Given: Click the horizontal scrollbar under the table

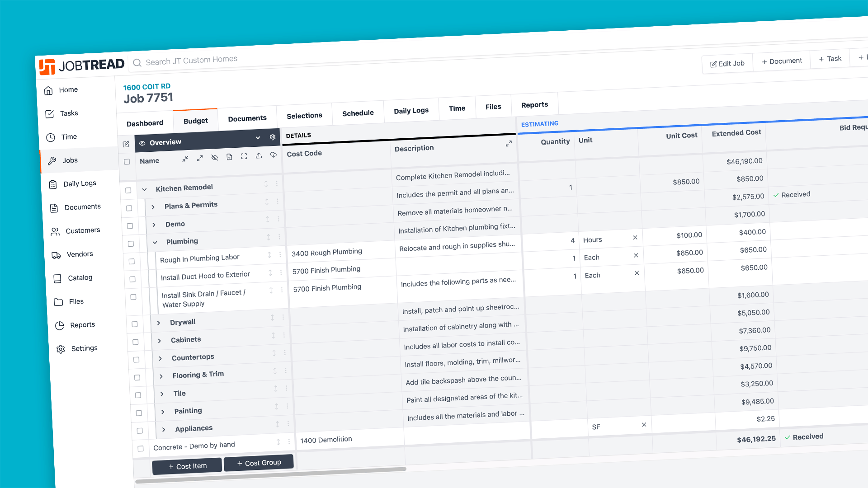Looking at the screenshot, I should click(271, 475).
